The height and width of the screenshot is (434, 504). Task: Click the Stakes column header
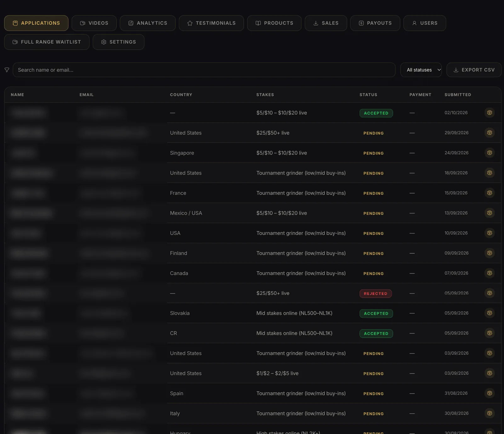point(265,95)
